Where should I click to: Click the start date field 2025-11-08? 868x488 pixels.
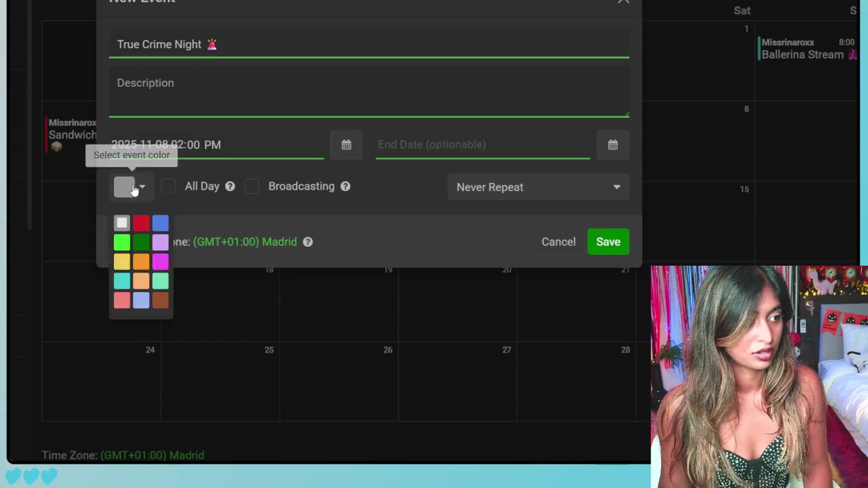[x=216, y=145]
